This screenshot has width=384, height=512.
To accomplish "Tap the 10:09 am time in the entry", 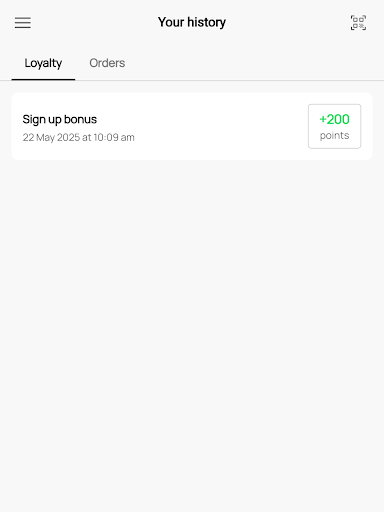I will [114, 137].
